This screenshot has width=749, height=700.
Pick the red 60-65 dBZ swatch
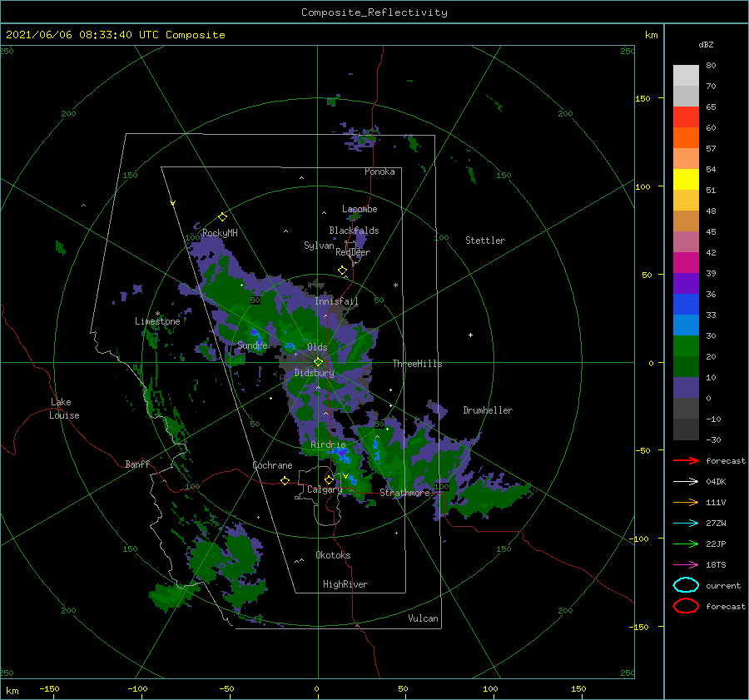(x=686, y=117)
